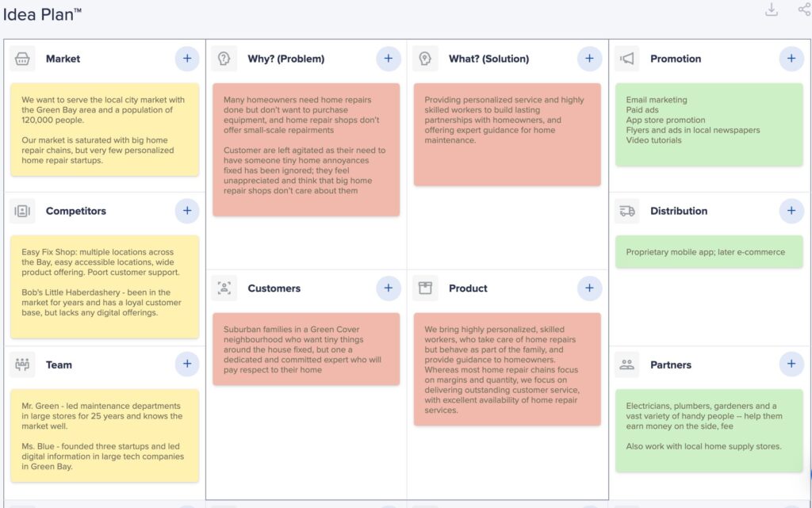The image size is (812, 508).
Task: Open the green Distribution note about mobile app
Action: tap(708, 251)
